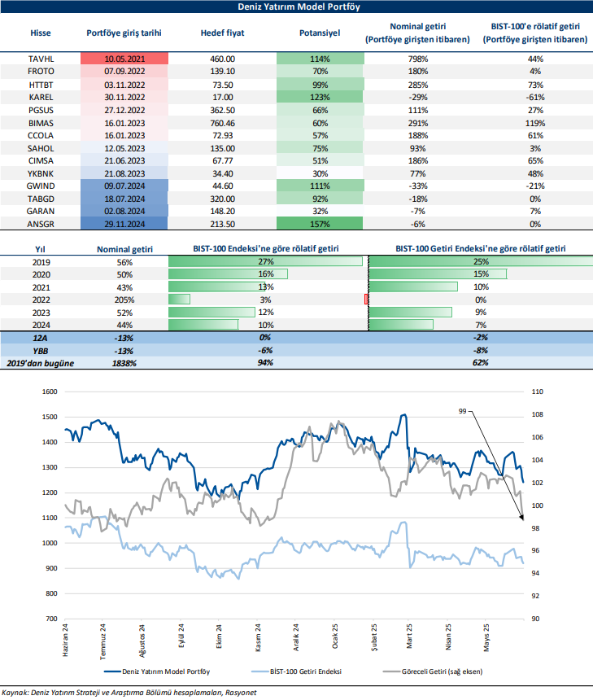593x700 pixels.
Task: Select the 2019 row's 27% green bar
Action: tap(265, 262)
